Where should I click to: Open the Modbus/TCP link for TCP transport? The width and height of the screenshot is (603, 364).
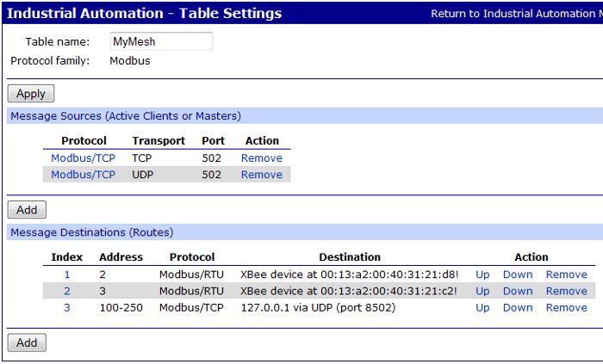point(83,158)
